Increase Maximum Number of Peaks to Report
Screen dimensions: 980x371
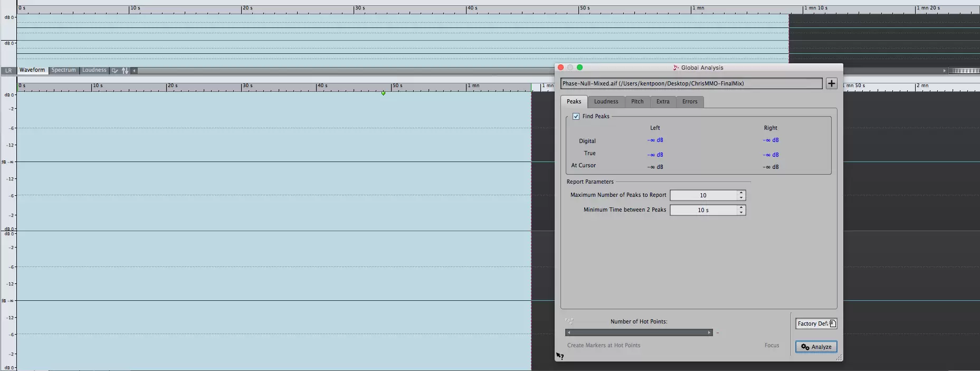click(741, 193)
